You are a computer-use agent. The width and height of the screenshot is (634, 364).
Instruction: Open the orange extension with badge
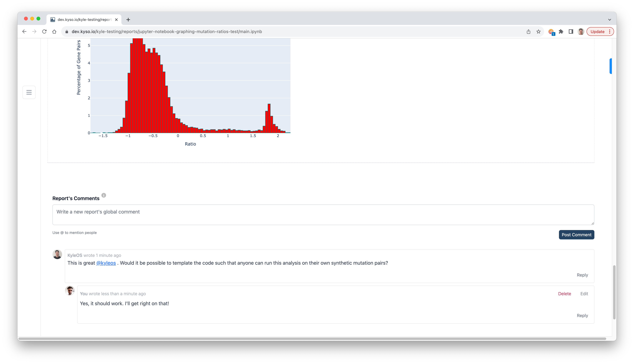(551, 32)
